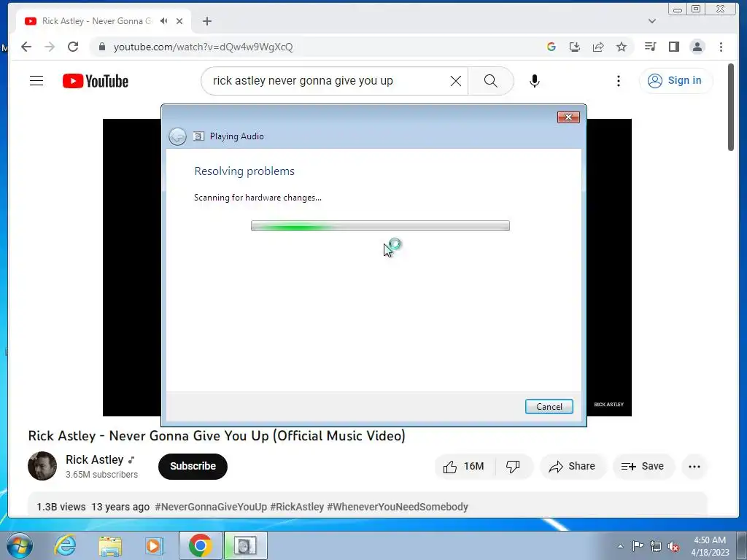Click the muted volume tray icon
The height and width of the screenshot is (560, 747).
click(x=673, y=546)
